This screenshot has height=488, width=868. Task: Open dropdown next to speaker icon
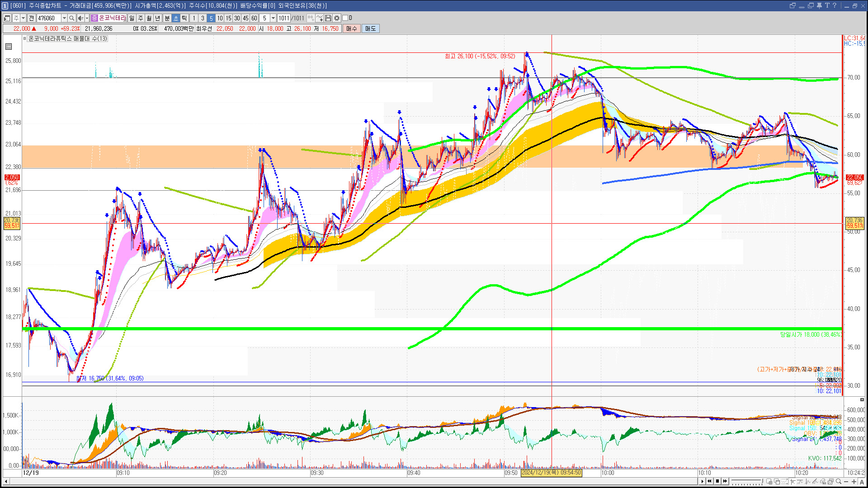click(x=87, y=18)
